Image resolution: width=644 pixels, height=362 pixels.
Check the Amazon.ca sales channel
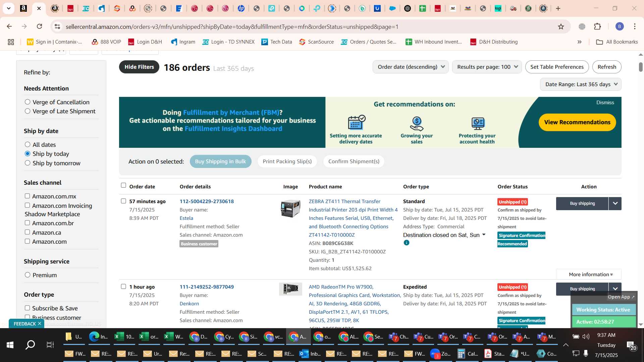(27, 232)
